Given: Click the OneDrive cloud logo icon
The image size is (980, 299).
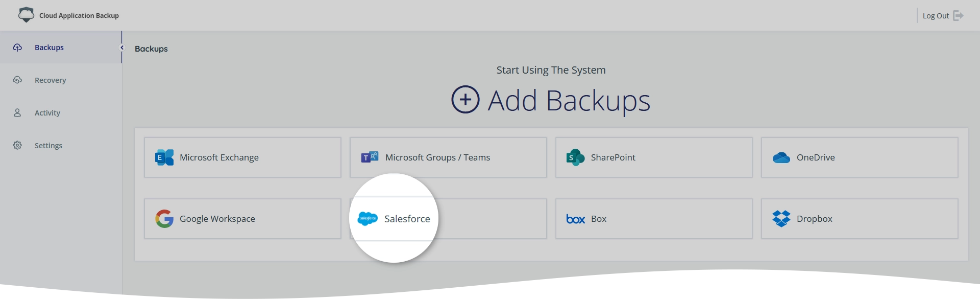Looking at the screenshot, I should (781, 157).
